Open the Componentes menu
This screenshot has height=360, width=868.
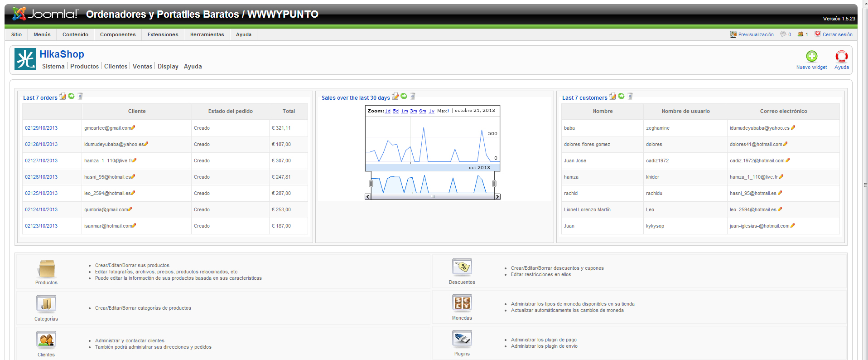point(118,34)
